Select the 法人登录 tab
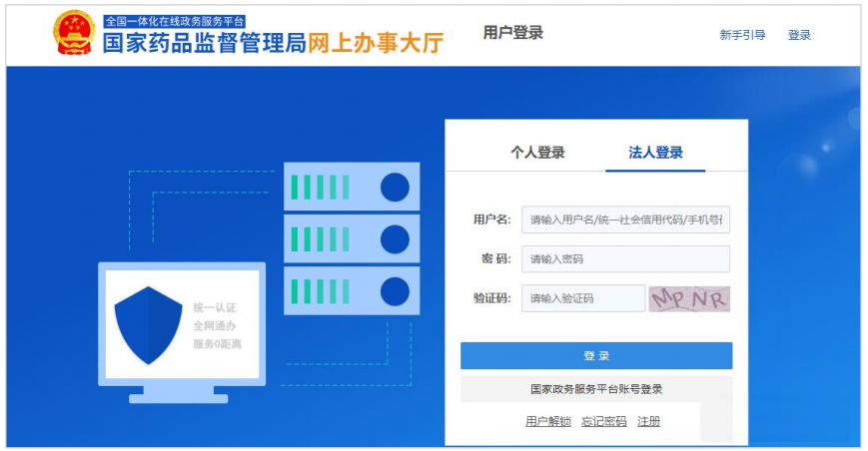Image resolution: width=868 pixels, height=451 pixels. [x=655, y=153]
